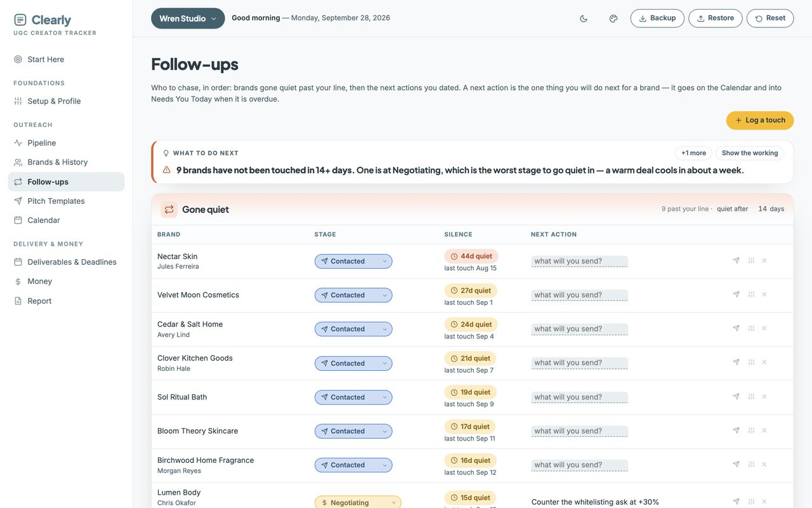Open Pitch Templates in the sidebar
812x508 pixels.
tap(66, 201)
